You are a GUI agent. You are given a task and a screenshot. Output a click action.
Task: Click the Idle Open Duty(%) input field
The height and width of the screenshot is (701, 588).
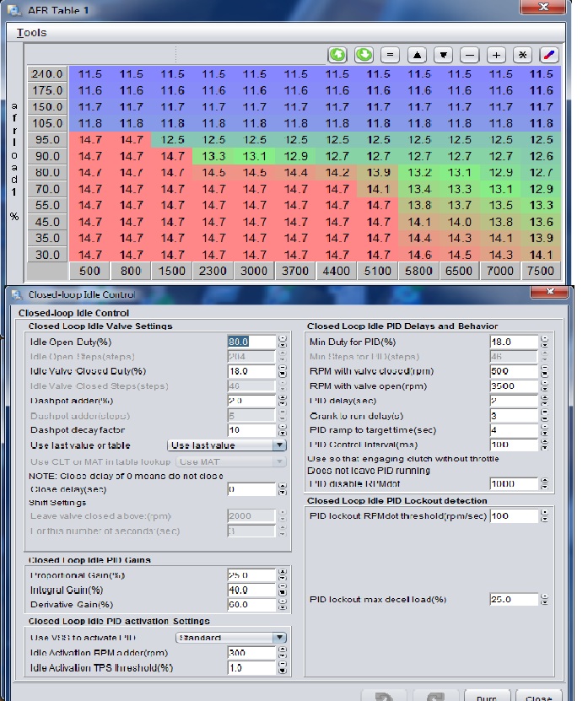(x=251, y=342)
